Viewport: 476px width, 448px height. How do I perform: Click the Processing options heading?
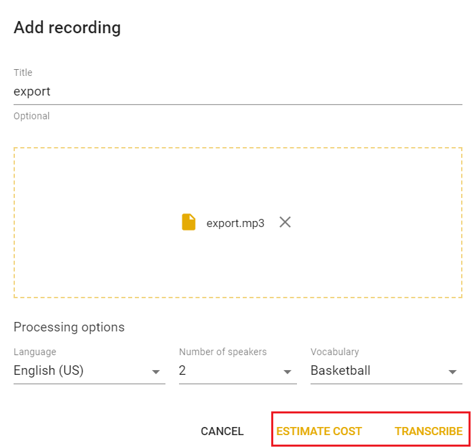pos(69,327)
